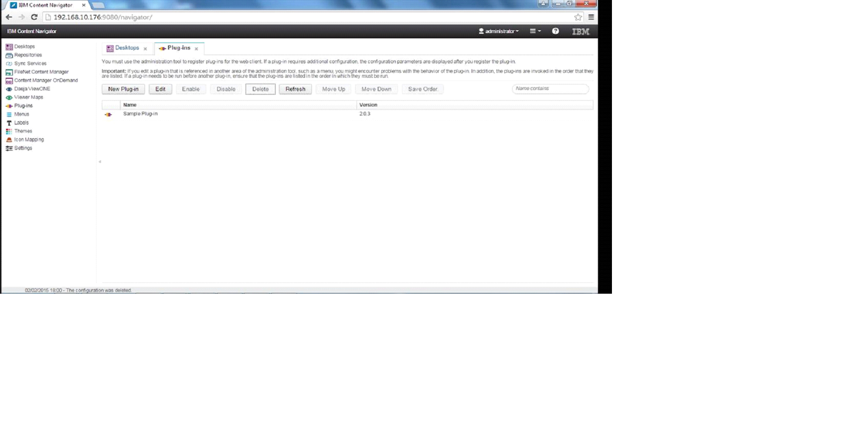Go forward in browser history
Image resolution: width=868 pixels, height=431 pixels.
pyautogui.click(x=21, y=17)
